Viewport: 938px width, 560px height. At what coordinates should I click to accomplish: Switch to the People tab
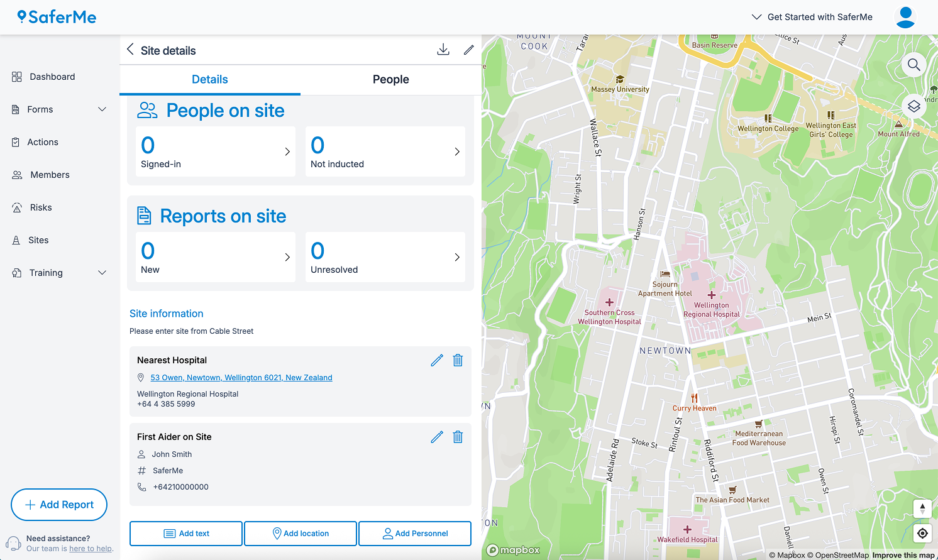[x=390, y=79]
